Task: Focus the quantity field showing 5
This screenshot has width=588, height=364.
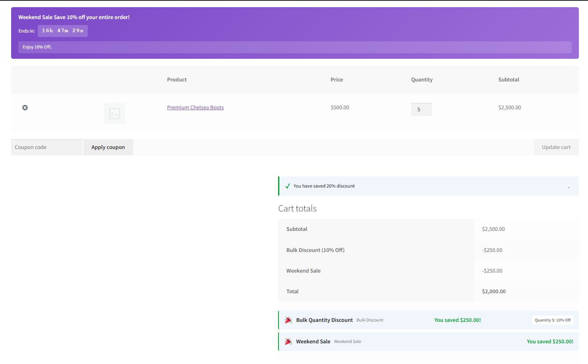Action: pyautogui.click(x=422, y=109)
